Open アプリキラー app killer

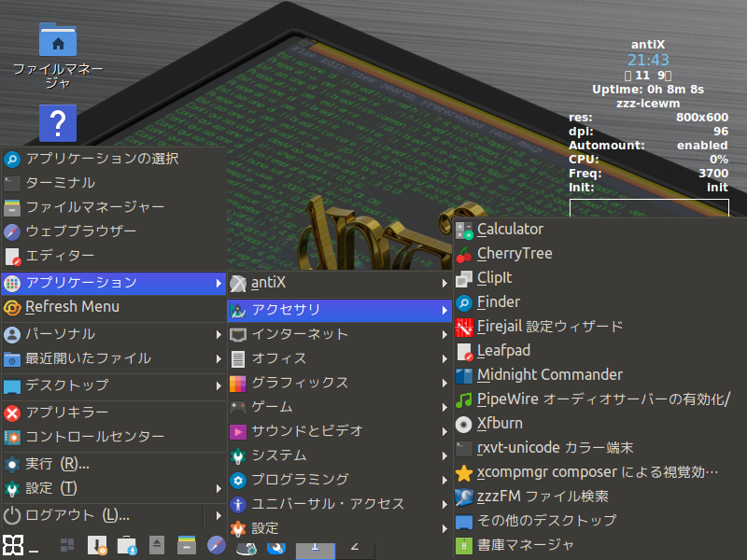113,413
